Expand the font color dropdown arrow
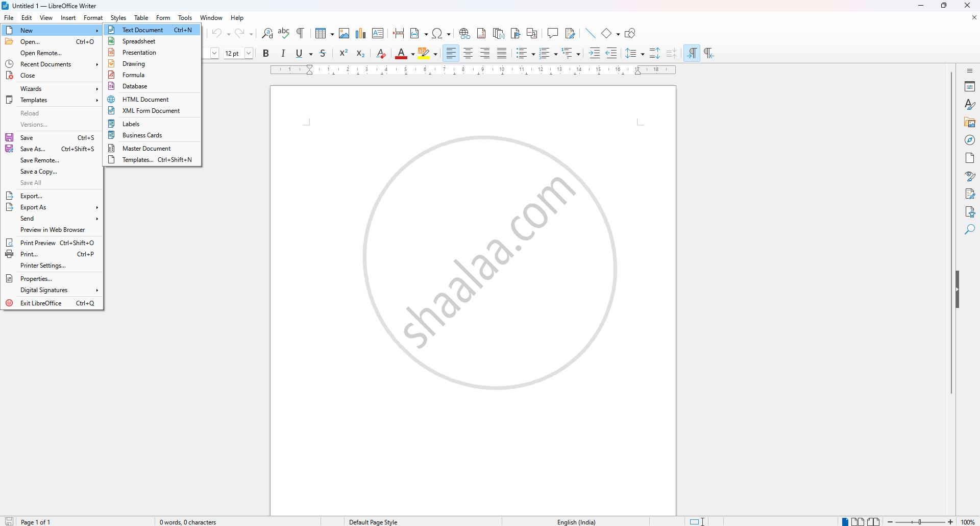This screenshot has height=526, width=980. click(412, 54)
